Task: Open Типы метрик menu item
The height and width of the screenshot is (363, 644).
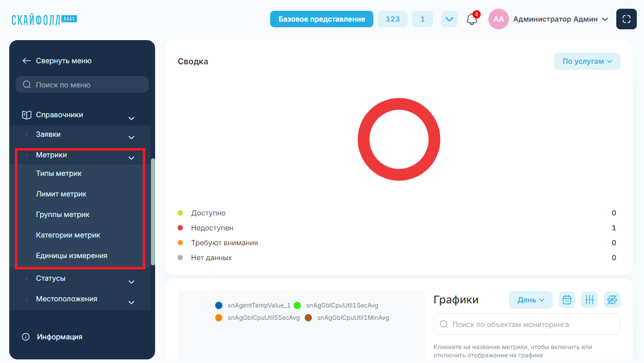Action: coord(59,173)
